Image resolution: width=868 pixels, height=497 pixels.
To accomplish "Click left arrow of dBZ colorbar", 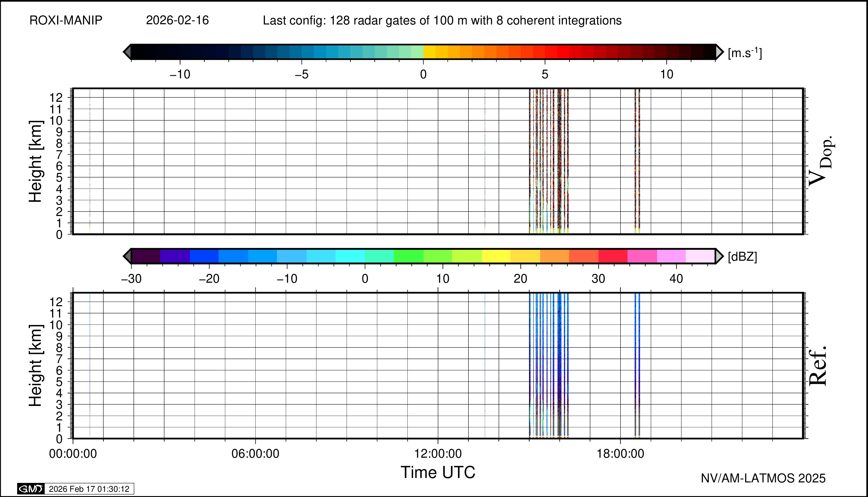I will [x=127, y=256].
